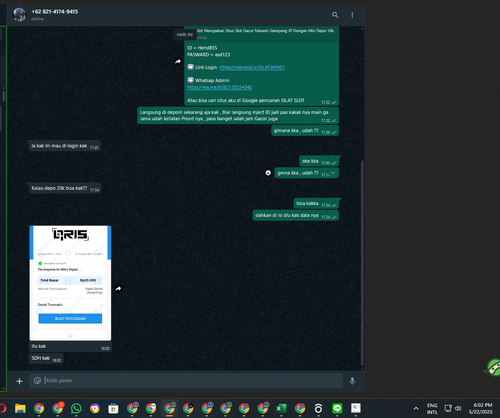Forward the QRIS payment image
500x418 pixels.
coord(118,289)
